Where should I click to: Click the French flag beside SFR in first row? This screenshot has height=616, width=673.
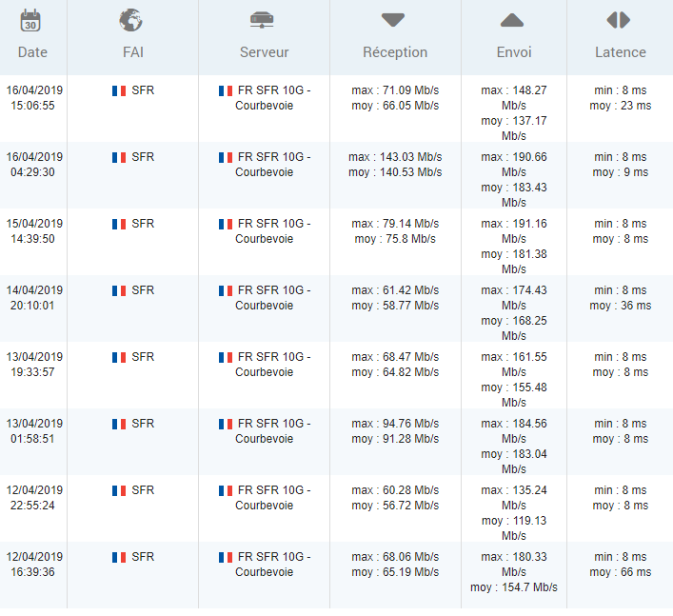coord(119,90)
